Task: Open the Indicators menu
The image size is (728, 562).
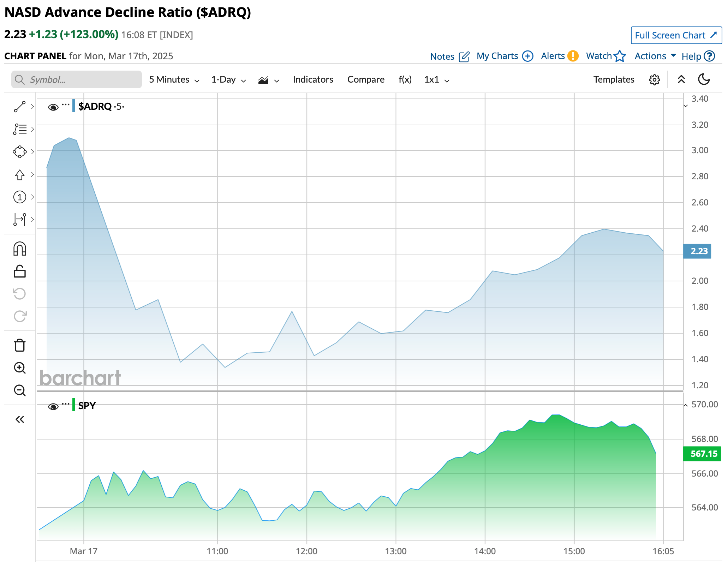Action: click(x=313, y=80)
